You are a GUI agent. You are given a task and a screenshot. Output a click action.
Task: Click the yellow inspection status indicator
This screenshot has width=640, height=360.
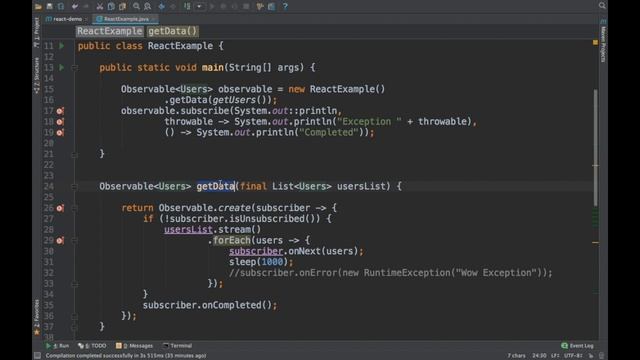[x=596, y=42]
